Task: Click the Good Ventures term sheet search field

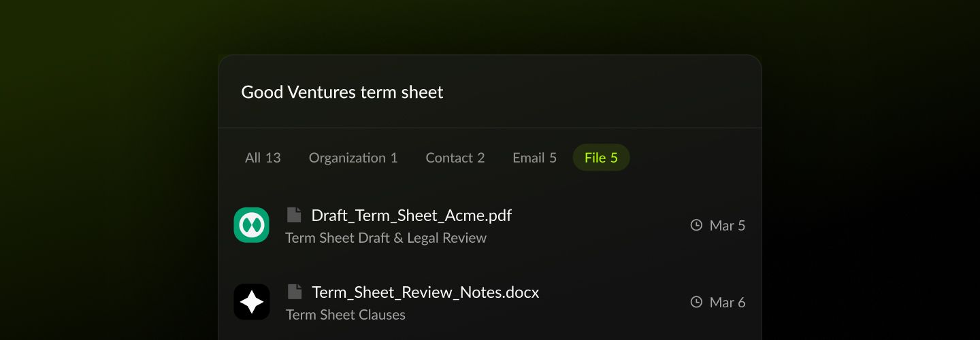Action: (x=490, y=92)
